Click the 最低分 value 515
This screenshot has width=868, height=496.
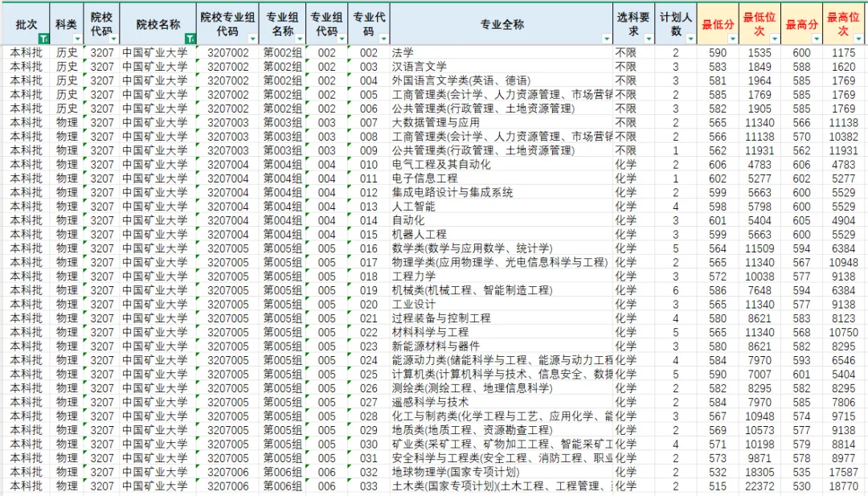[718, 486]
